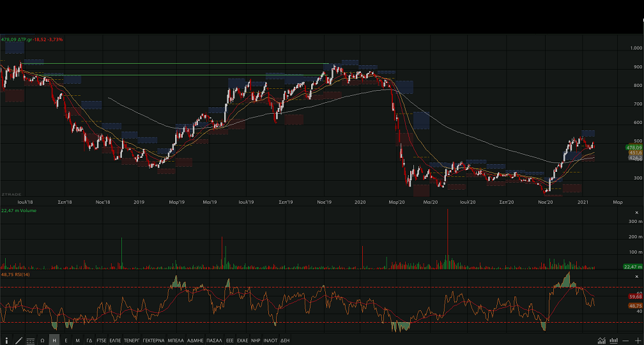Click the bar chart type icon

612,341
